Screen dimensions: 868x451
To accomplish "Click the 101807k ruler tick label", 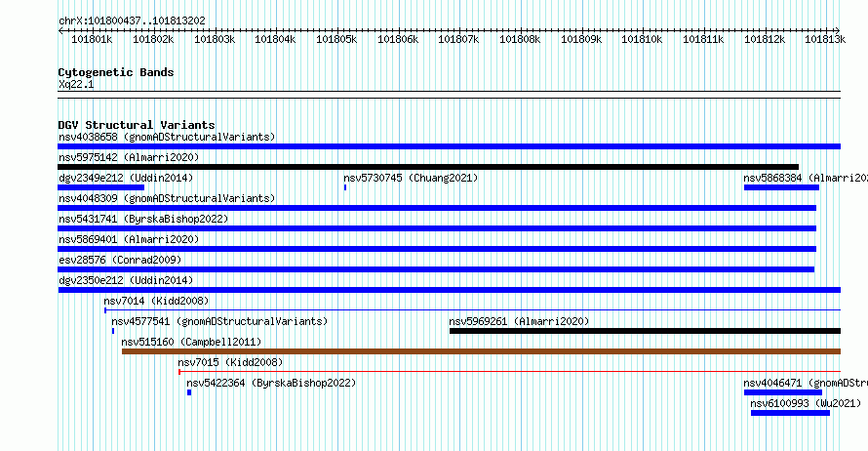I will (x=458, y=39).
